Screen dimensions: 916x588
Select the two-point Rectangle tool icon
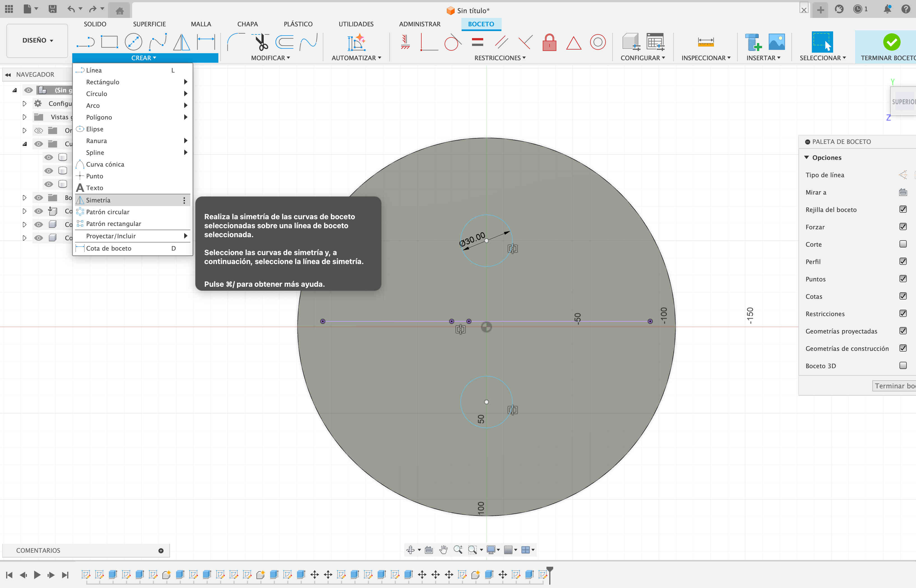click(109, 42)
